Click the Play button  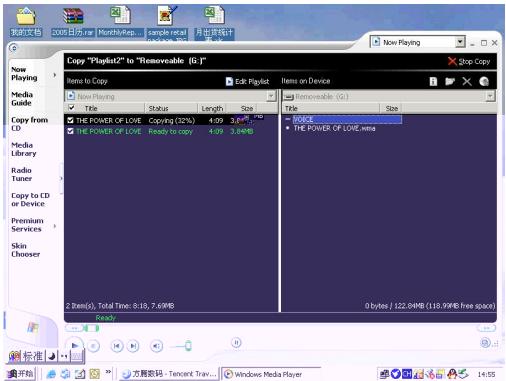coord(75,346)
